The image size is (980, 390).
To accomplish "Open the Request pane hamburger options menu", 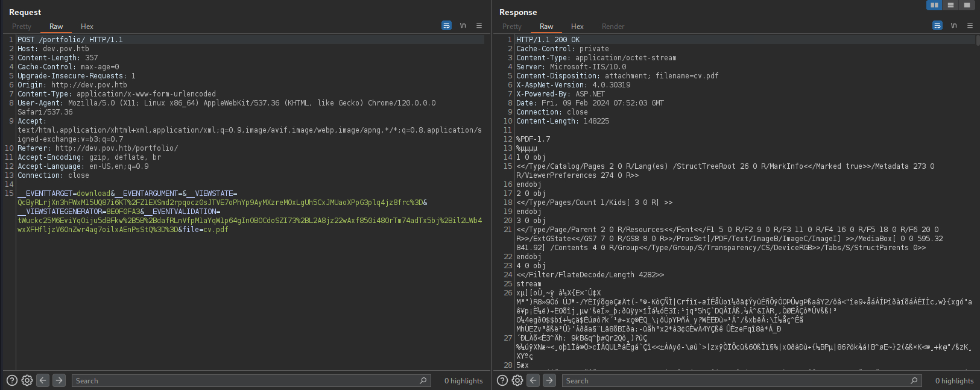I will pyautogui.click(x=479, y=25).
